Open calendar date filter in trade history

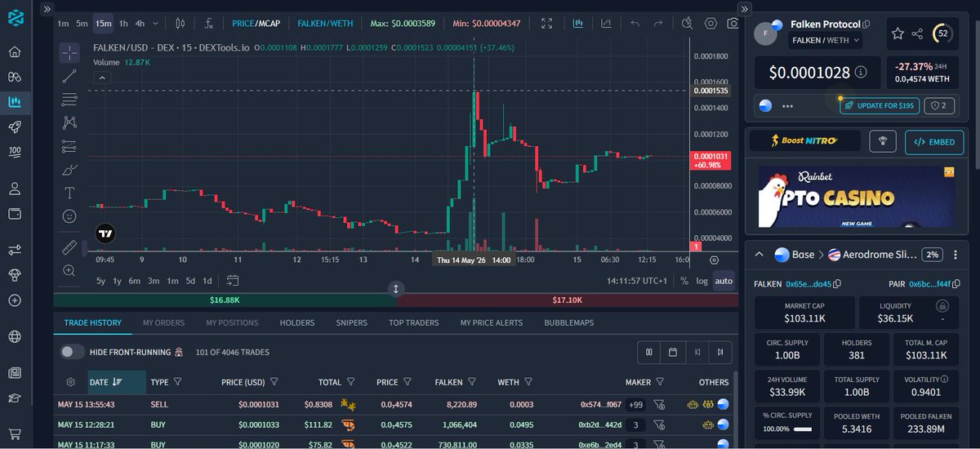tap(672, 353)
